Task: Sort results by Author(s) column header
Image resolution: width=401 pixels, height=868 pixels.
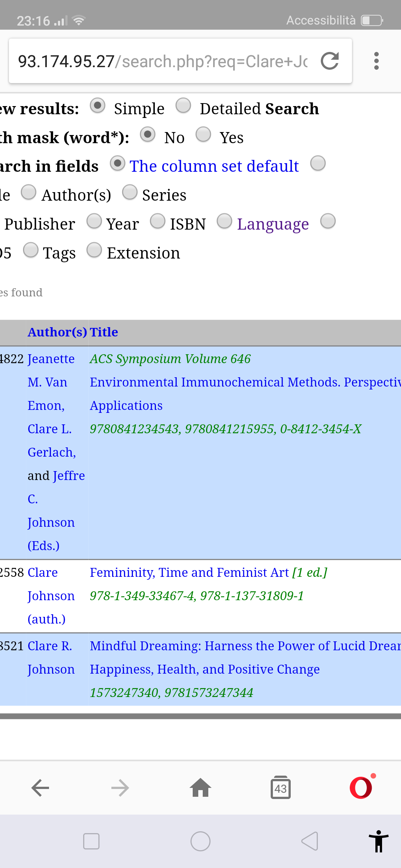Action: point(57,332)
